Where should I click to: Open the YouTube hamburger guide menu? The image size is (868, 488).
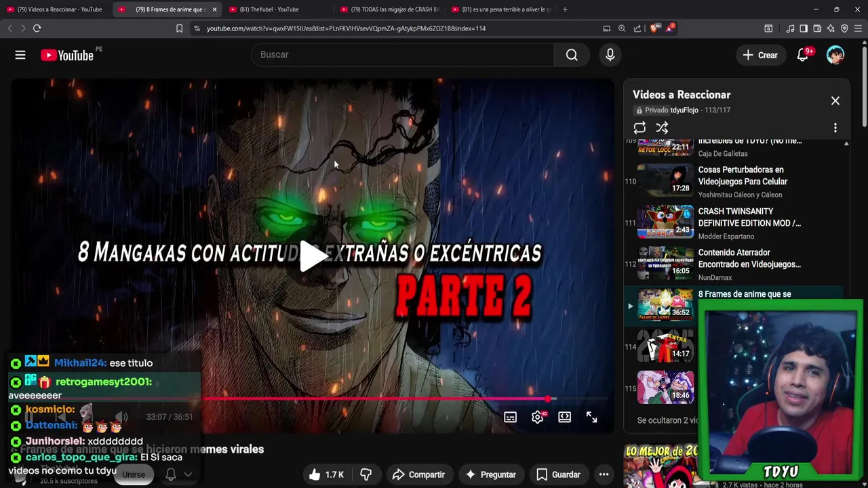(20, 55)
